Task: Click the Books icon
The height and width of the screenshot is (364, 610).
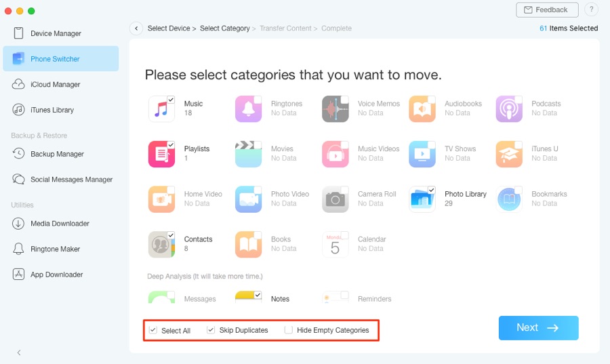Action: coord(248,244)
